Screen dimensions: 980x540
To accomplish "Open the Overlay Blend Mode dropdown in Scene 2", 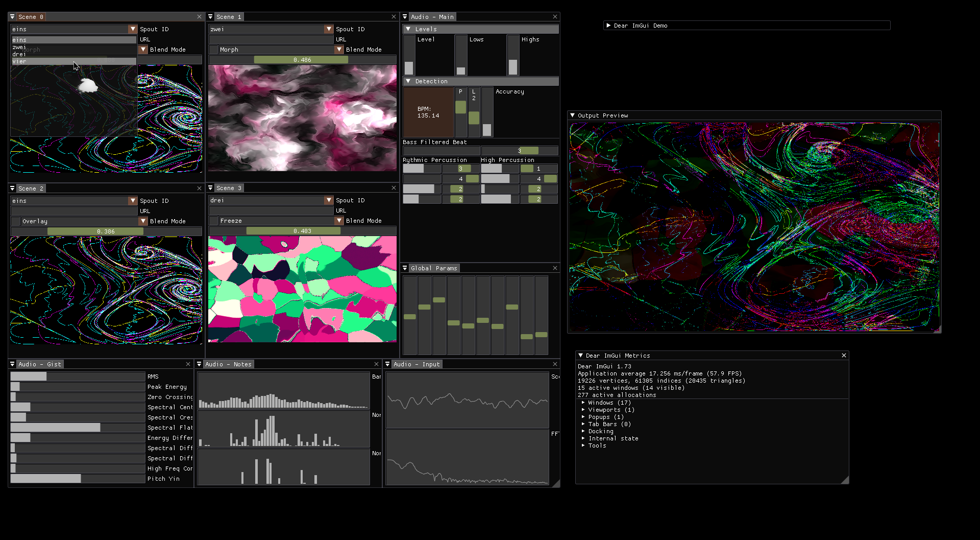I will [84, 221].
